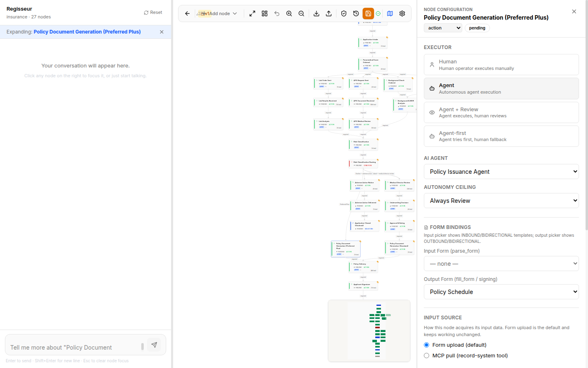Select the Risk Classification Routing condition node
Viewport: 588px width, 368px height.
[363, 164]
